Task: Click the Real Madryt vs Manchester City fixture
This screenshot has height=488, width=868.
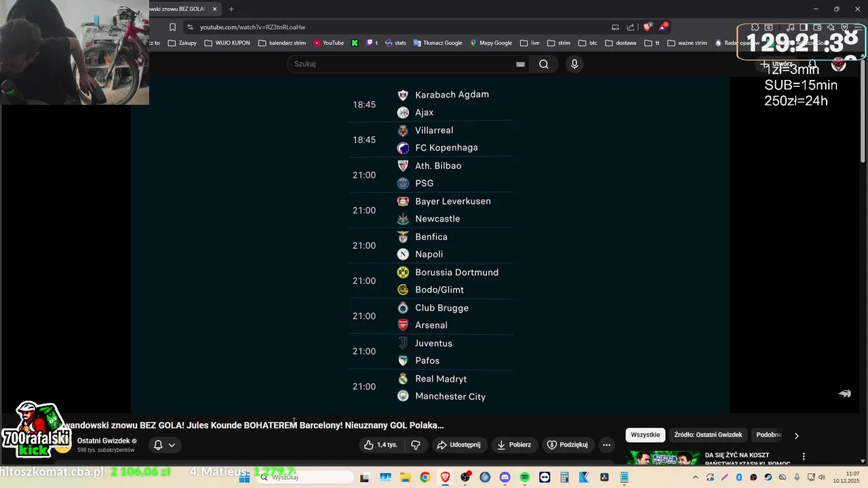Action: (431, 388)
